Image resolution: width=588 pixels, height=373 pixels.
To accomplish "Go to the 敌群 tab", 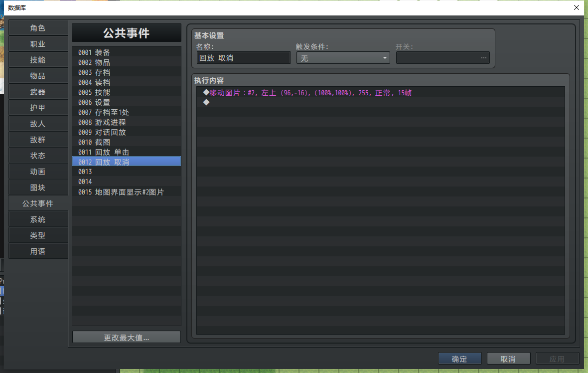I will (38, 140).
